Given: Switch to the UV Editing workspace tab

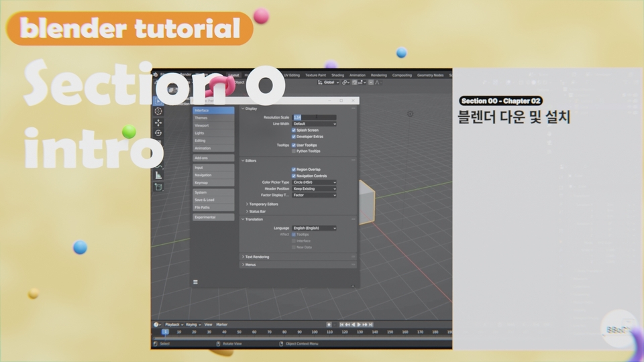Looking at the screenshot, I should [292, 75].
